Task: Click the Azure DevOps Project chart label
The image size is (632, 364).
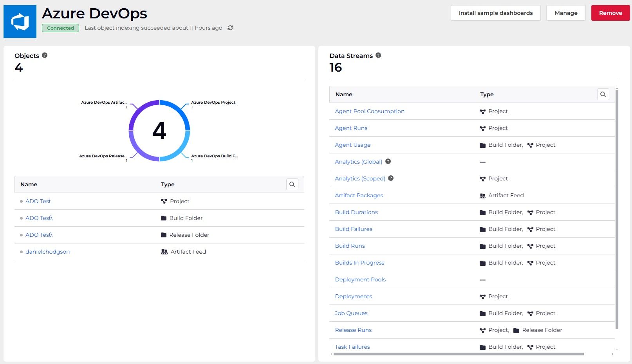Action: pos(213,102)
